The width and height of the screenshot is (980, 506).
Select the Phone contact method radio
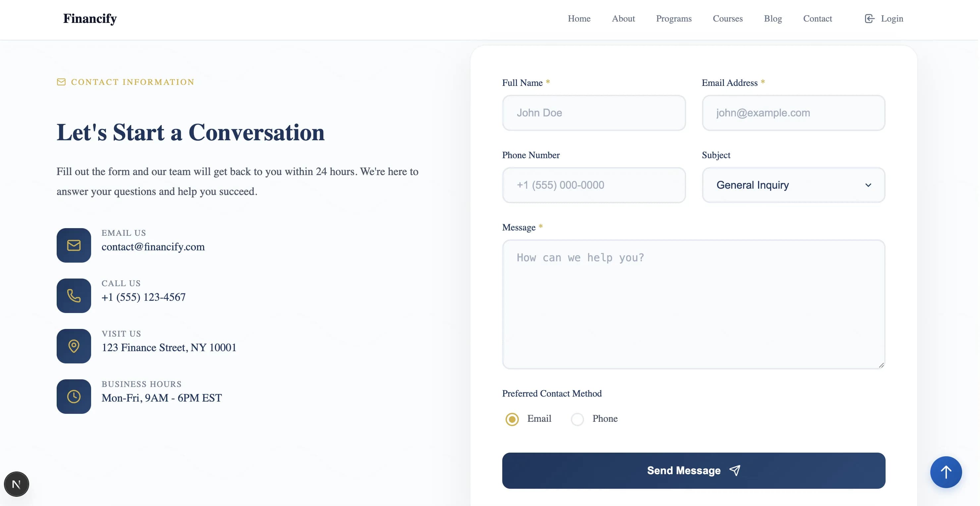[x=577, y=419]
